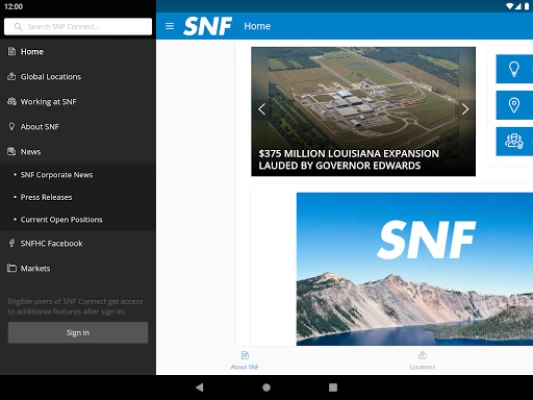Switch to About SNF bottom tab

click(245, 360)
